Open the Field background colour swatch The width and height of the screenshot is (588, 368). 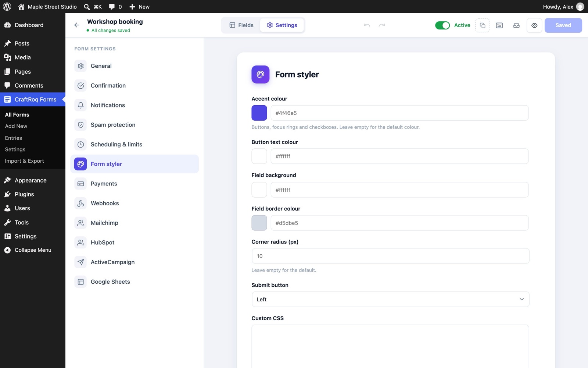(259, 190)
